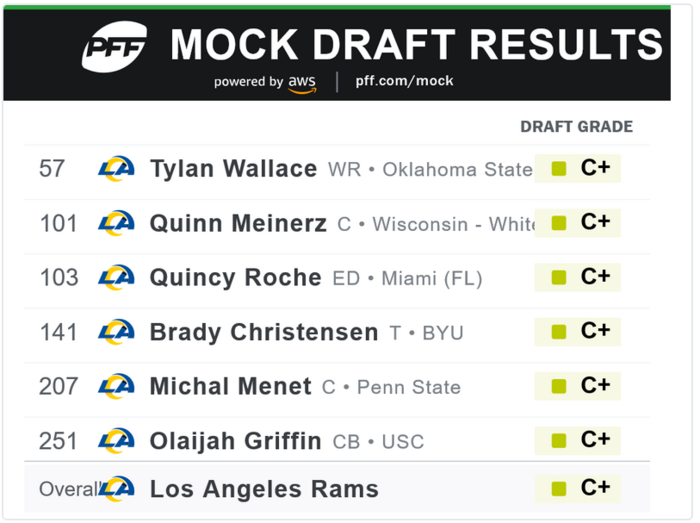Click the Los Angeles Rams team name

[x=264, y=489]
